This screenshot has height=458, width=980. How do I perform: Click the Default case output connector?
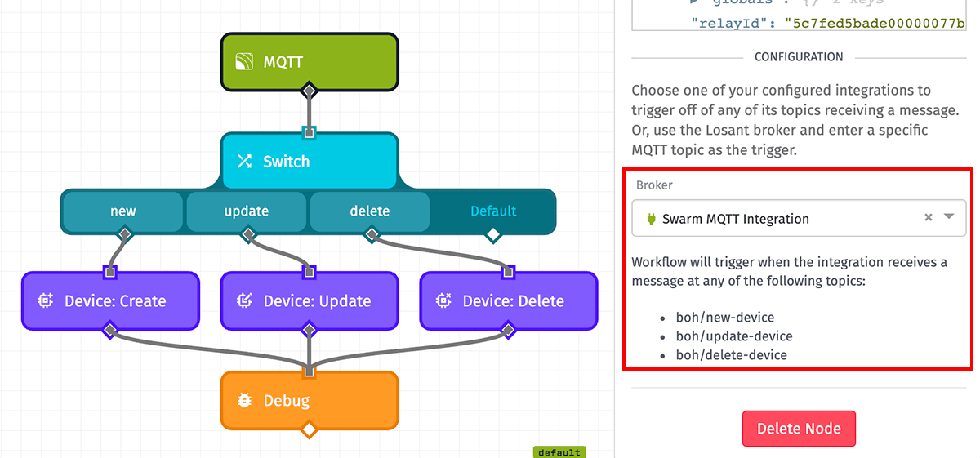[x=492, y=235]
